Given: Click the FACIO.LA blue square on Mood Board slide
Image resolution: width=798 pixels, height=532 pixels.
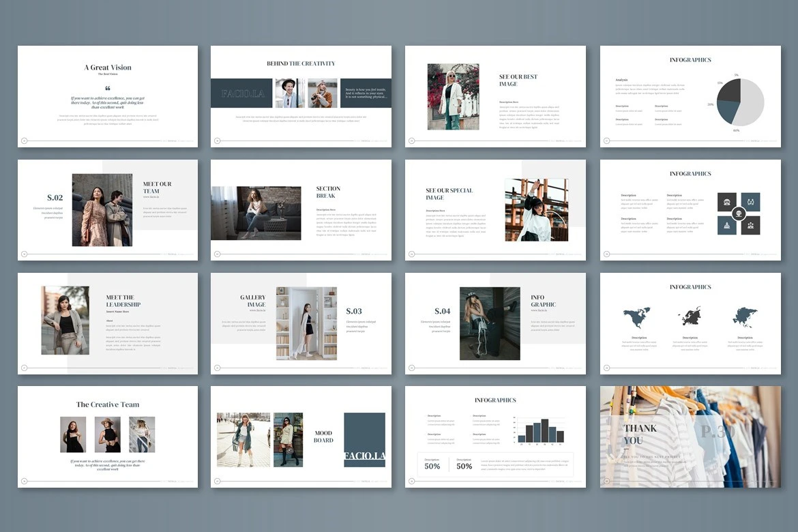Looking at the screenshot, I should point(364,440).
